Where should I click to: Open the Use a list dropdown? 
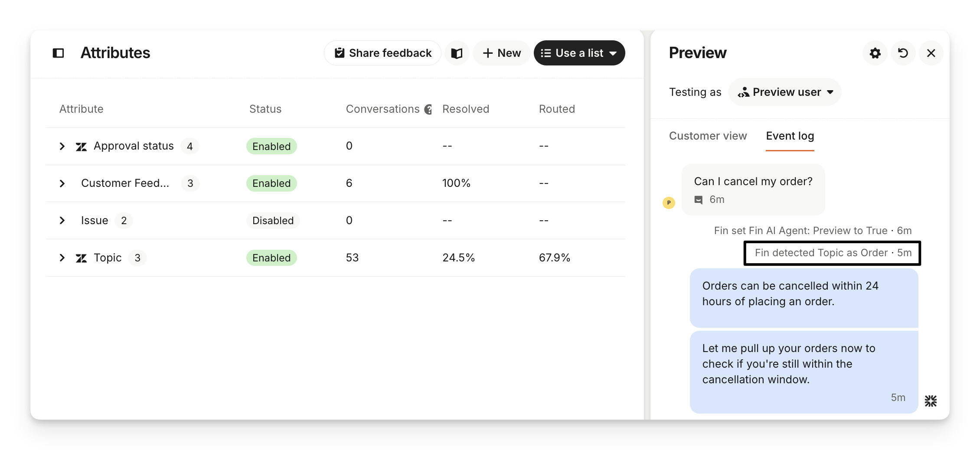pos(579,53)
